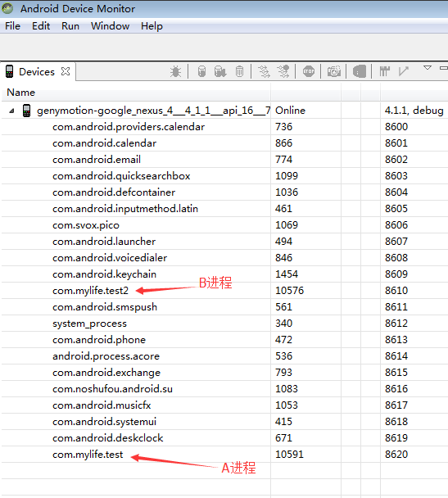The width and height of the screenshot is (448, 498).
Task: Click the Dump View Hierarchy icon
Action: [359, 71]
